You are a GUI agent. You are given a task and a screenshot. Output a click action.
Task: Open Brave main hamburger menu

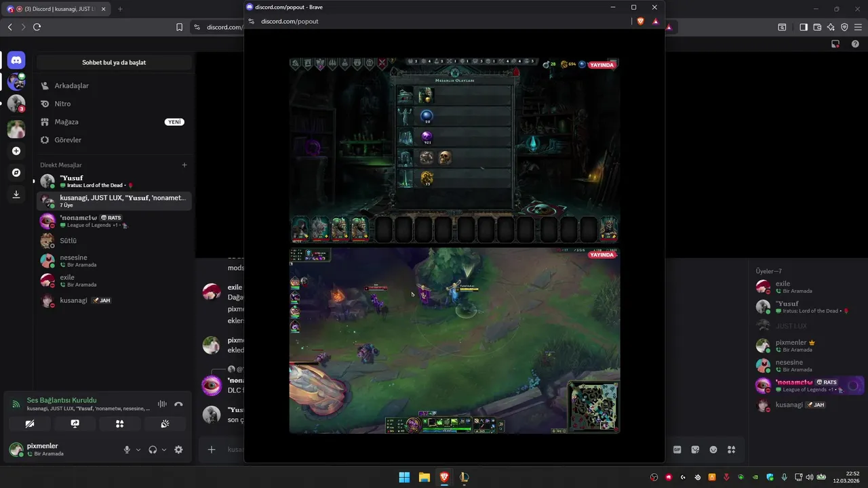coord(858,27)
